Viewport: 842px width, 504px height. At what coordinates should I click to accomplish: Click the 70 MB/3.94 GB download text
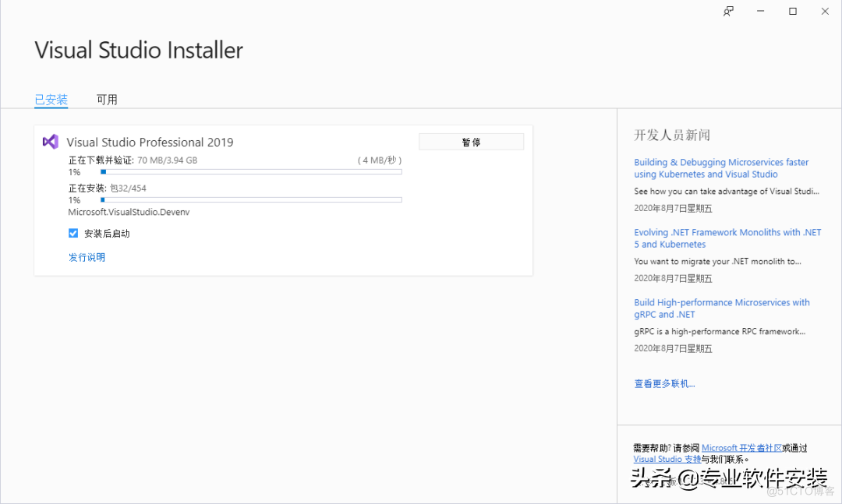[167, 160]
